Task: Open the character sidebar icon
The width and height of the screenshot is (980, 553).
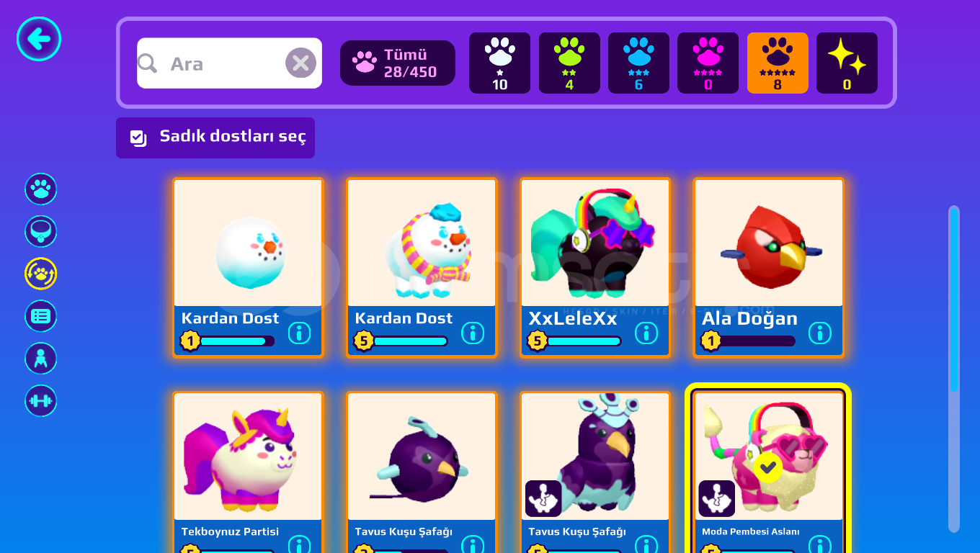Action: point(41,359)
